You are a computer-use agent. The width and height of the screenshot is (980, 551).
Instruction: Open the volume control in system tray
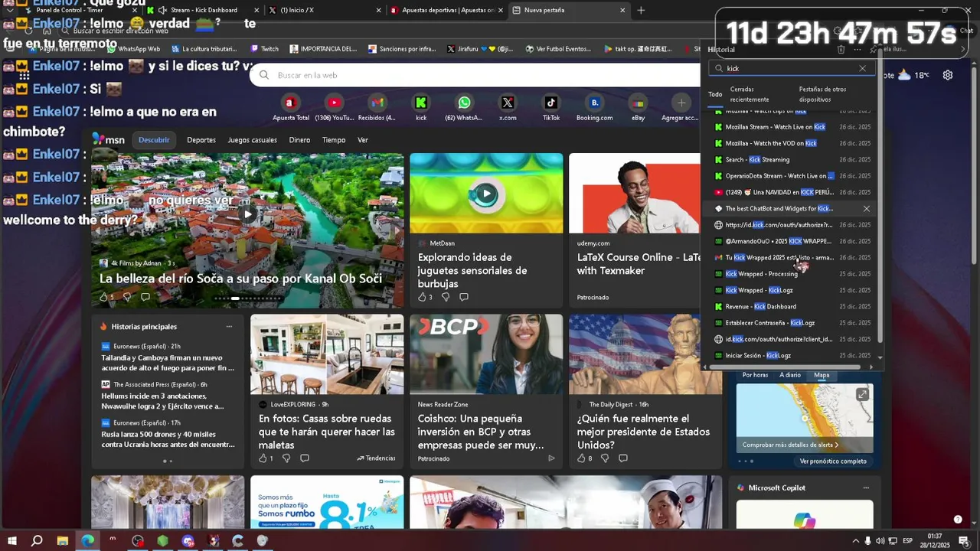tap(880, 541)
